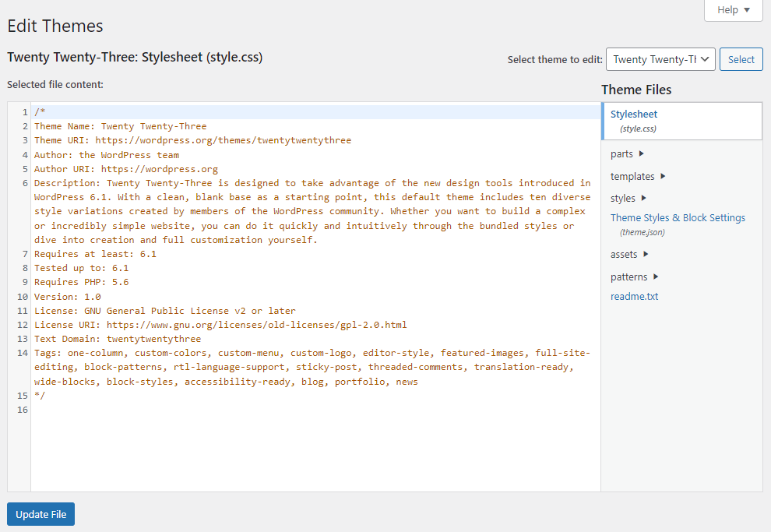
Task: Select the Stylesheet (style.css) file
Action: (633, 114)
